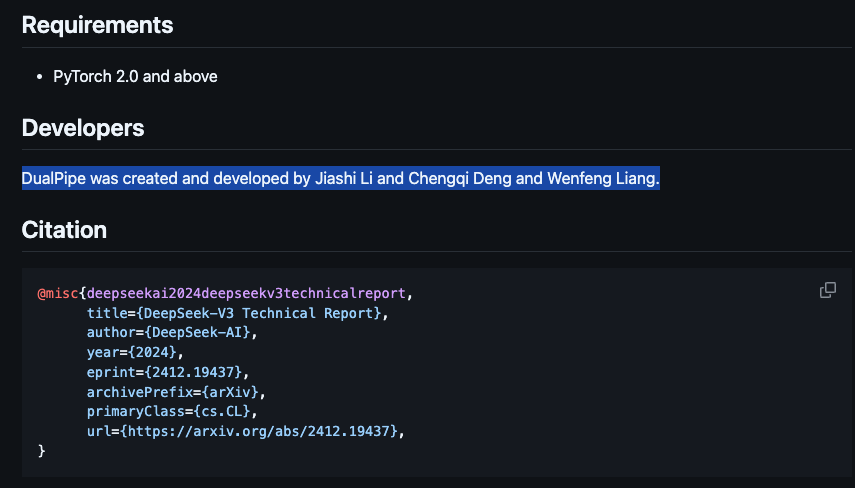Click the arxiv.org URL line in citation
Viewport: 855px width, 488px height.
coord(245,431)
